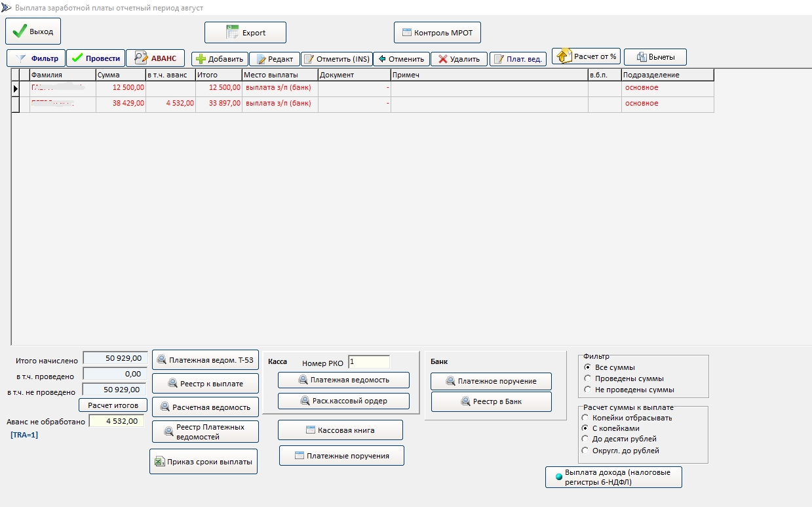Click the Аванс не обработано field
The height and width of the screenshot is (507, 812).
click(116, 421)
